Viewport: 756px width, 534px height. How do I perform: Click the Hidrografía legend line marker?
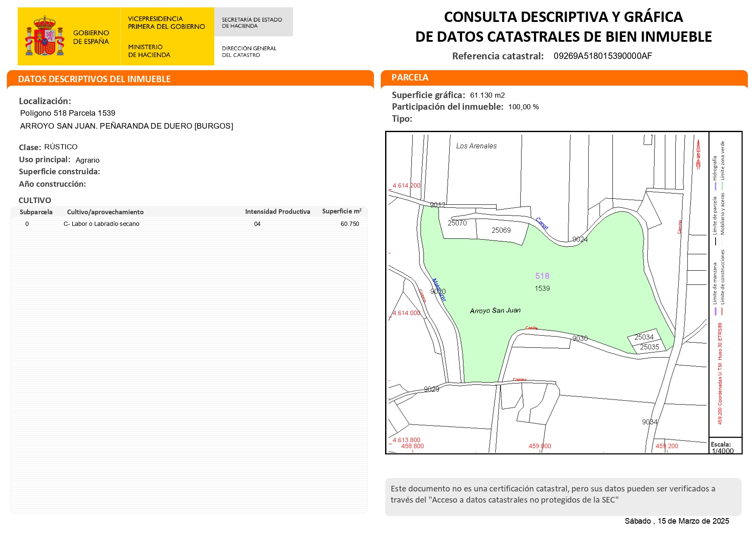tap(715, 186)
